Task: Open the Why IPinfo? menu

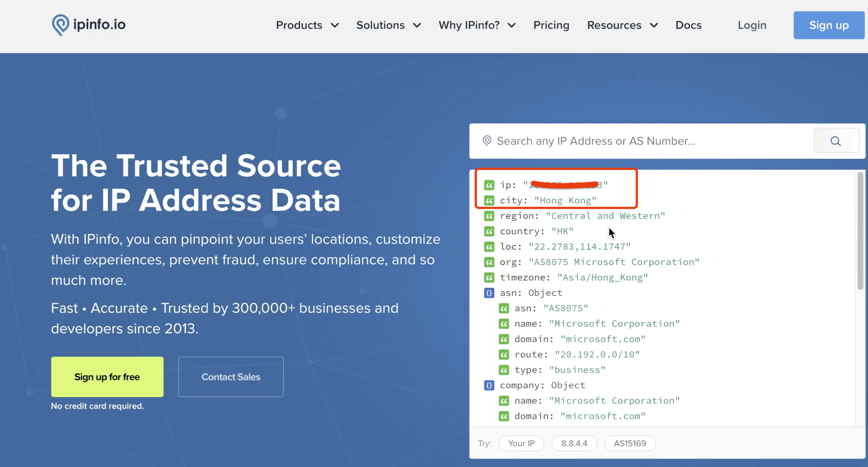Action: (469, 25)
